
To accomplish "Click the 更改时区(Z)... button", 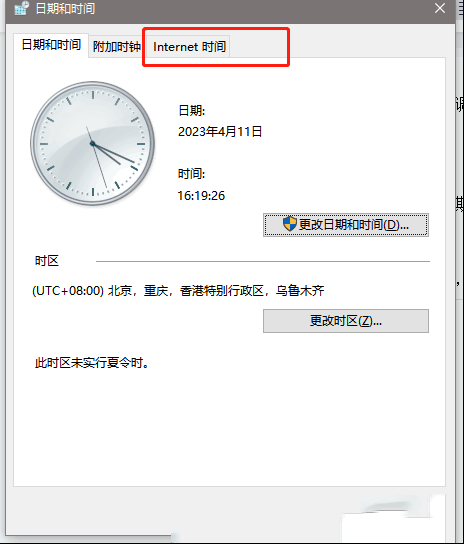I will pos(346,321).
